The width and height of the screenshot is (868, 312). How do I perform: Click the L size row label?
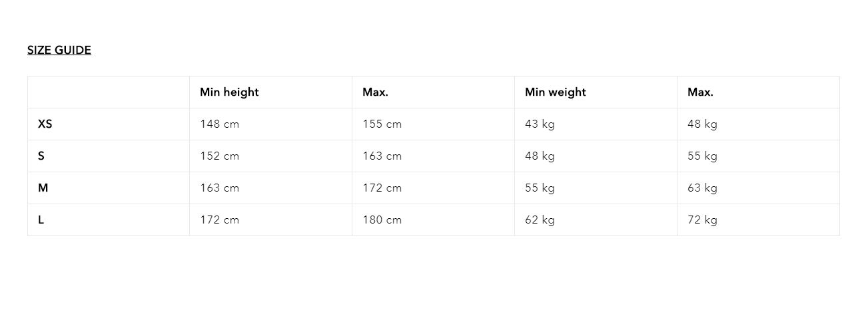[41, 220]
